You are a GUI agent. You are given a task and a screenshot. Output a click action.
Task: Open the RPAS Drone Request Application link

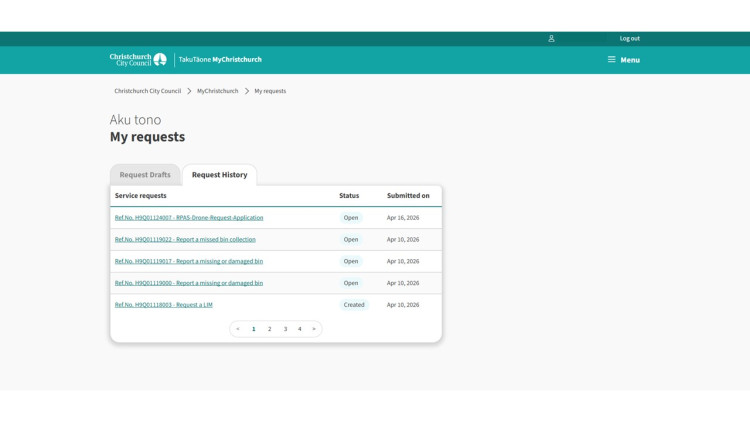click(189, 218)
